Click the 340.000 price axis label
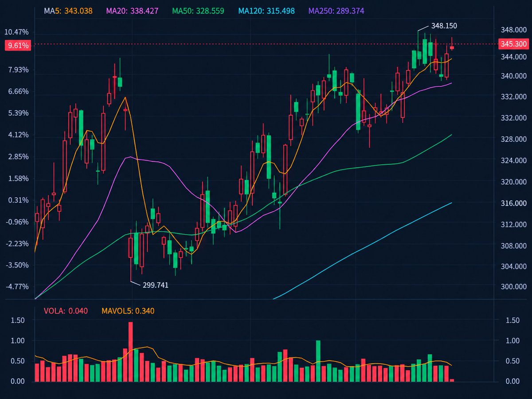The width and height of the screenshot is (532, 399). click(x=514, y=76)
